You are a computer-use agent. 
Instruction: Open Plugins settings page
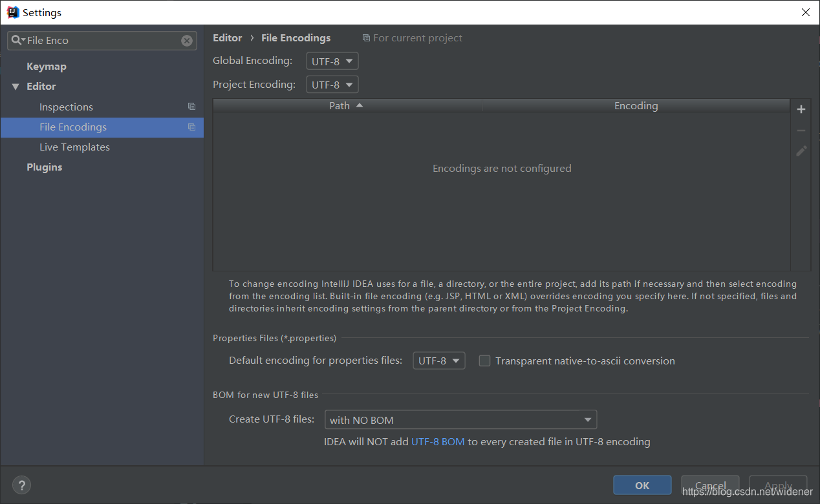point(45,167)
